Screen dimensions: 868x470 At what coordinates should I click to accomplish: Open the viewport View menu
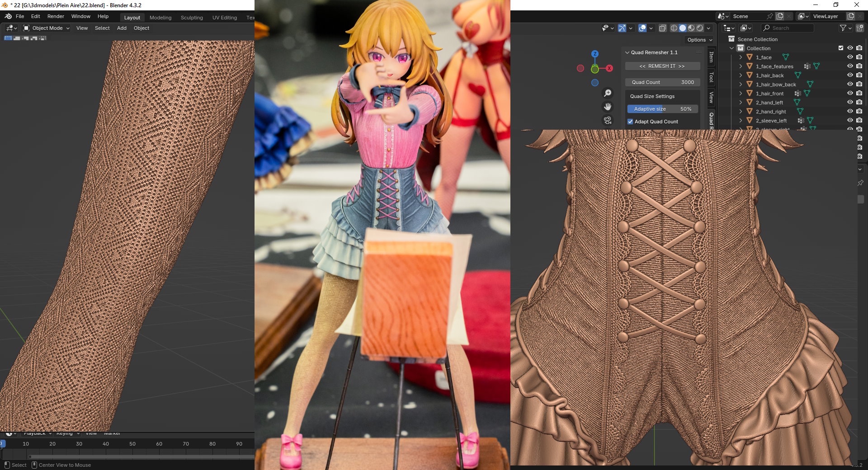82,28
